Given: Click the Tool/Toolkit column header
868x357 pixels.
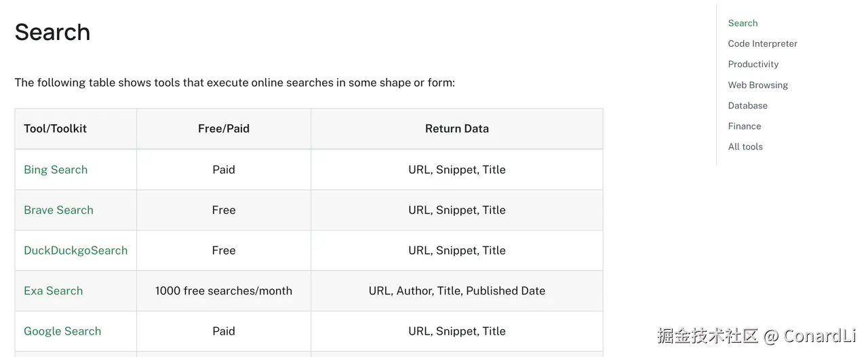Looking at the screenshot, I should point(55,128).
